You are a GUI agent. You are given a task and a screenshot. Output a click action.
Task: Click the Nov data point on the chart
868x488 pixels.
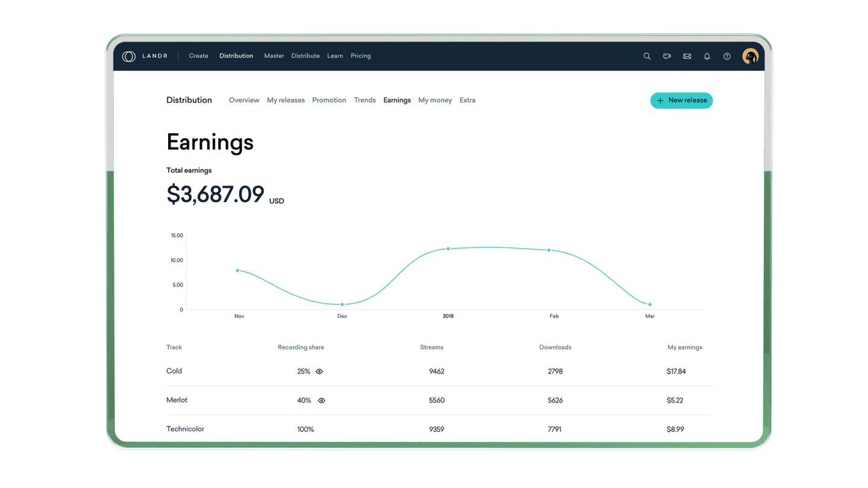pos(237,271)
